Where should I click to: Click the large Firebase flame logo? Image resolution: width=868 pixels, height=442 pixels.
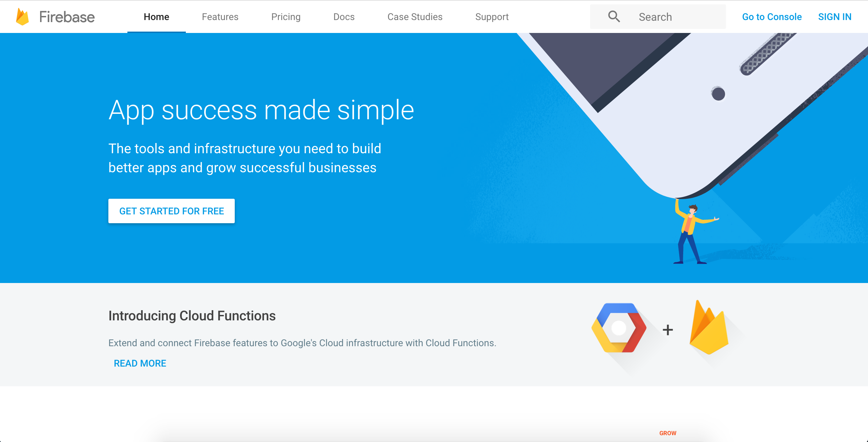[709, 327]
